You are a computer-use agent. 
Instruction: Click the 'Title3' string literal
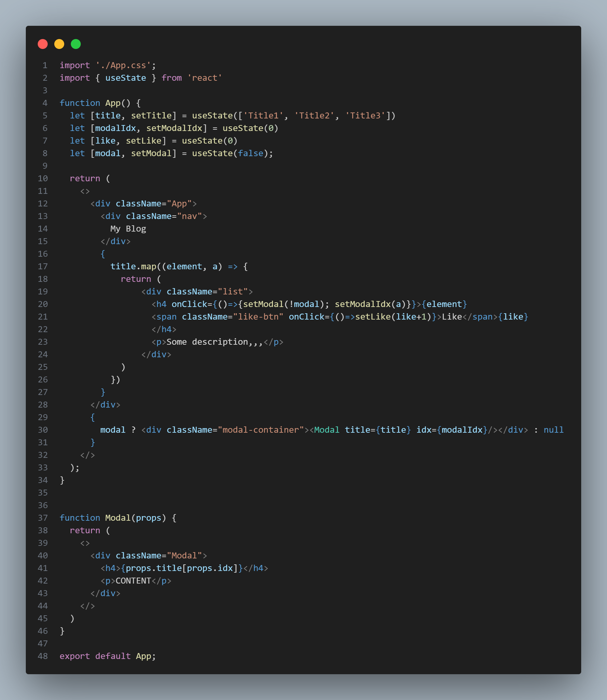365,115
